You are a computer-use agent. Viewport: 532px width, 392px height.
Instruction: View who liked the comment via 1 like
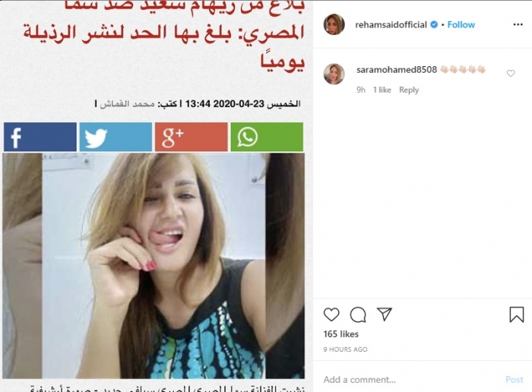pyautogui.click(x=382, y=90)
